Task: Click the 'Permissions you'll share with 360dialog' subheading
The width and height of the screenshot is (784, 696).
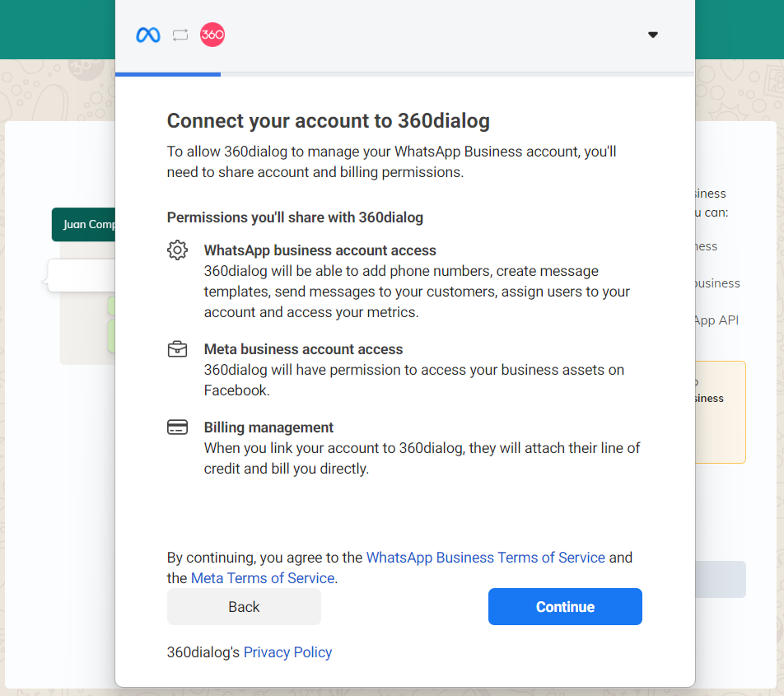Action: (x=295, y=217)
